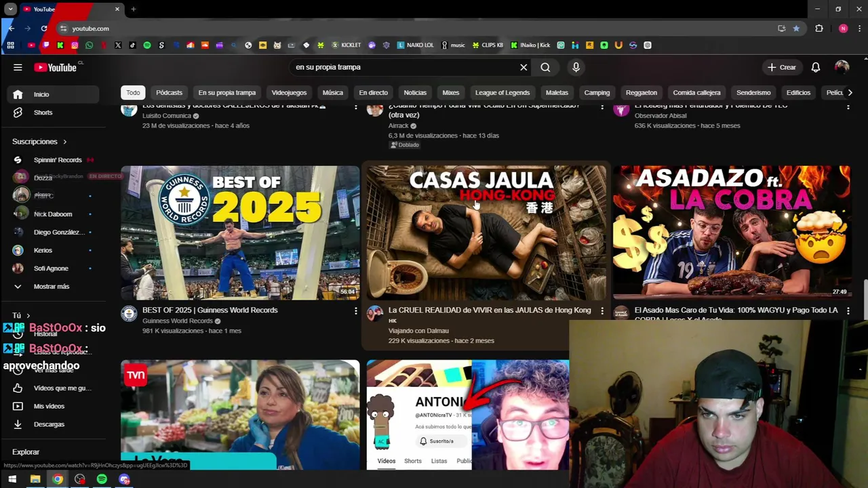The width and height of the screenshot is (868, 488).
Task: Open the Spotify bookmark icon
Action: click(147, 45)
